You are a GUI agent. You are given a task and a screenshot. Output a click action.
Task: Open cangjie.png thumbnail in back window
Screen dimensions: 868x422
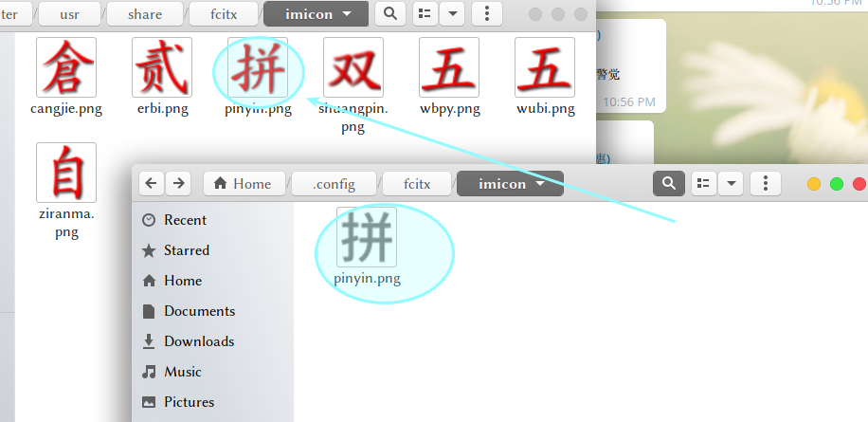point(66,67)
